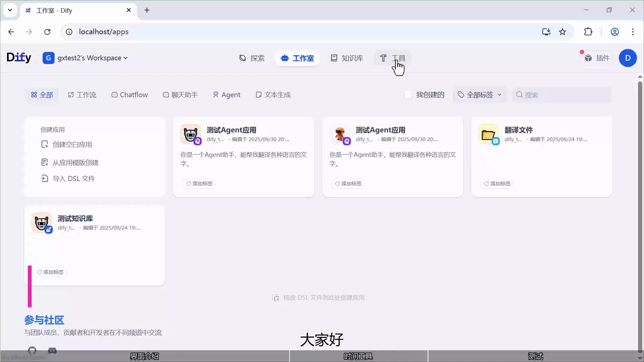Filter apps by 工作流
The image size is (644, 362).
click(x=82, y=95)
